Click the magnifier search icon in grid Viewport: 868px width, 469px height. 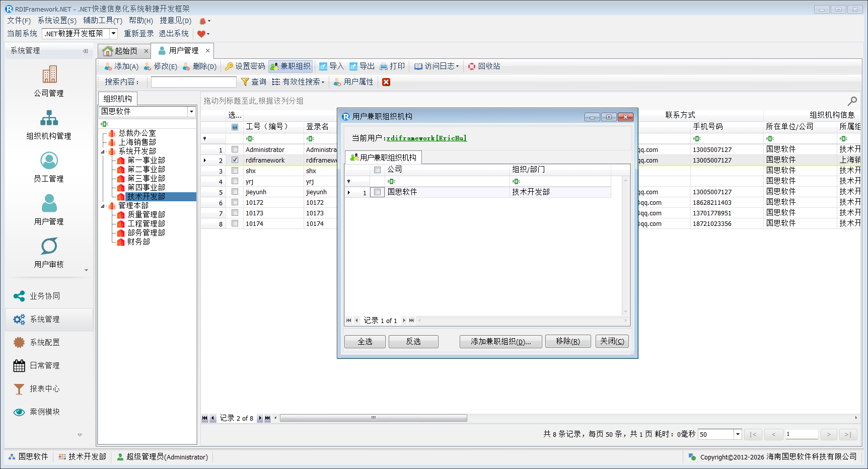click(x=852, y=101)
